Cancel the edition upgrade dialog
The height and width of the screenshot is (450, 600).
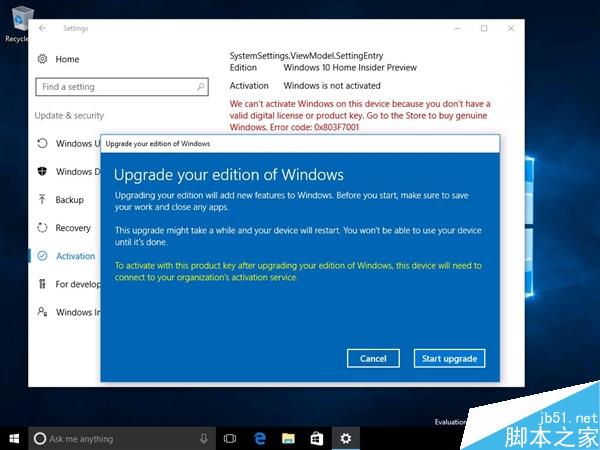[373, 358]
